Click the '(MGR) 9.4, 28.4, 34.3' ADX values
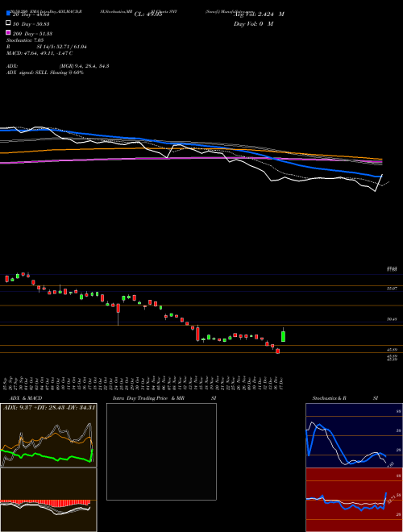This screenshot has height=532, width=403. point(84,66)
